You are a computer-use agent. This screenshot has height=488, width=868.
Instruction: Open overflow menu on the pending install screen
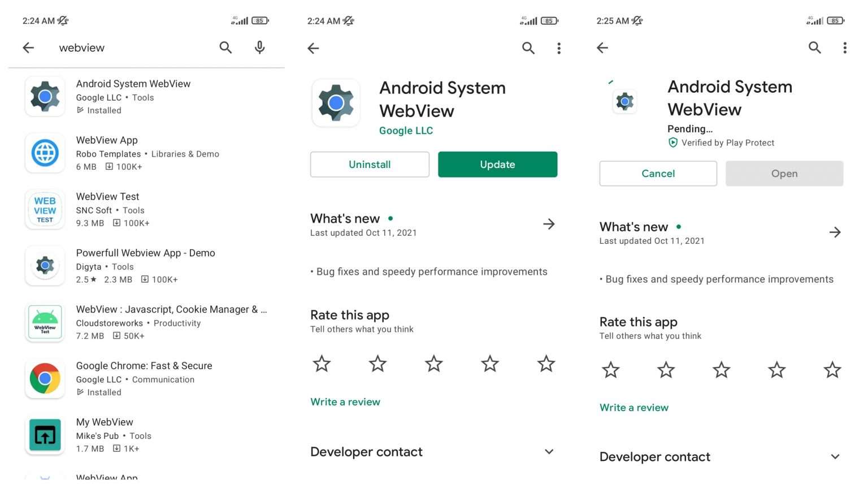point(845,48)
